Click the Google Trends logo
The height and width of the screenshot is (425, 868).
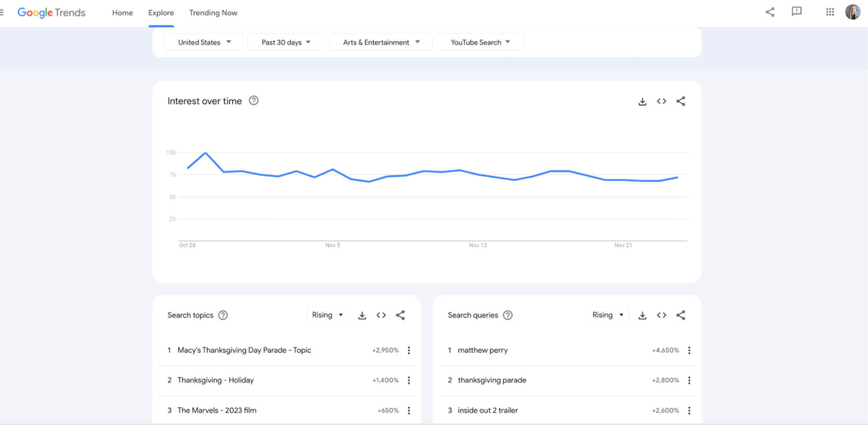point(51,13)
